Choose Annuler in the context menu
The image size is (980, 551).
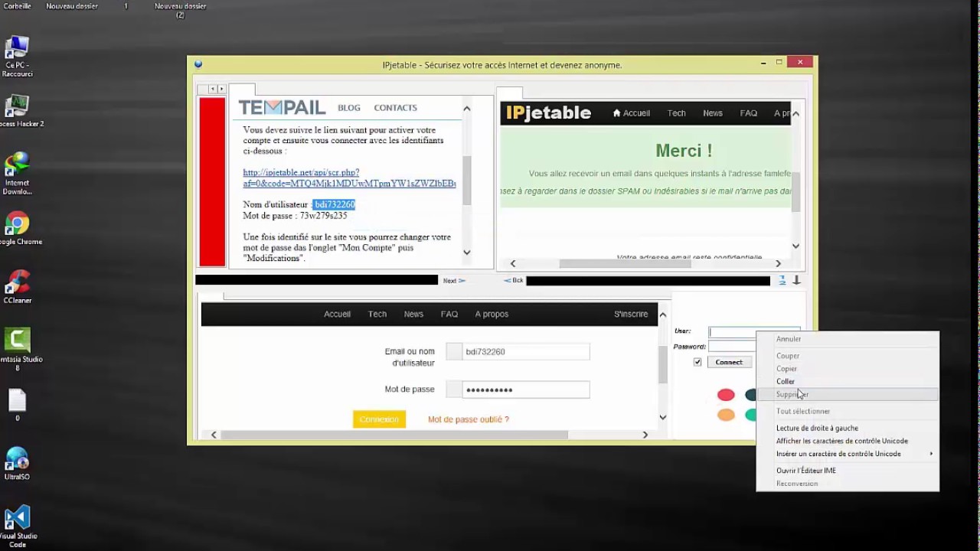(x=847, y=339)
